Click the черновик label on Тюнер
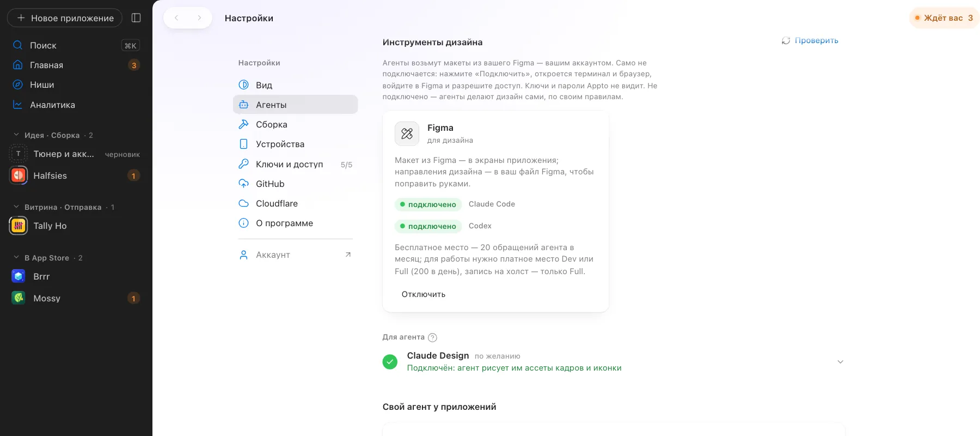The width and height of the screenshot is (980, 436). coord(122,154)
